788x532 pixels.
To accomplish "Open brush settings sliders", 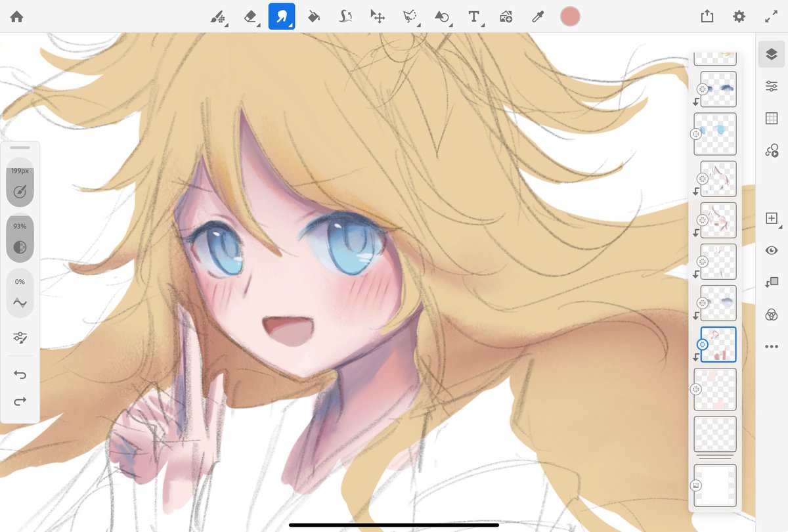I will click(20, 338).
